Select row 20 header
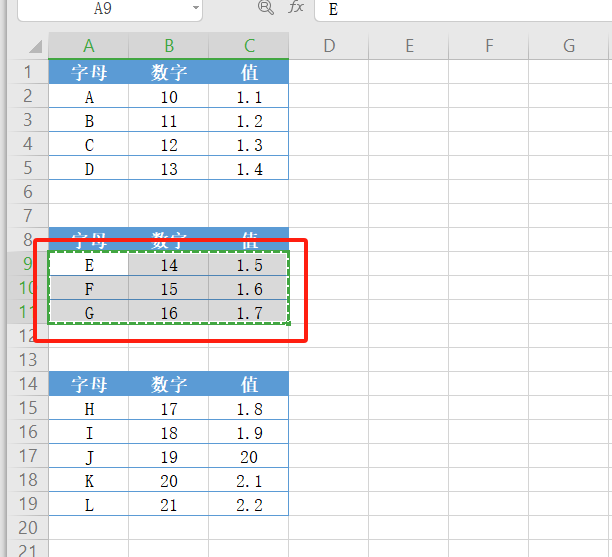This screenshot has width=612, height=557. 26,527
